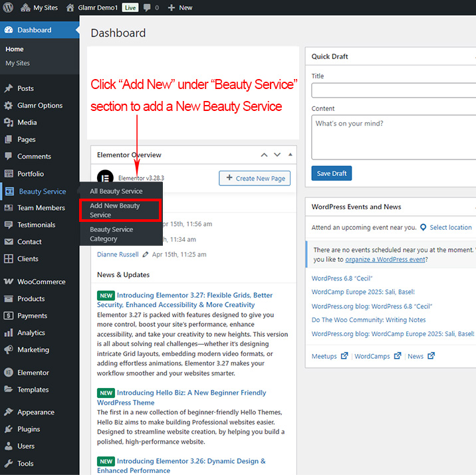Click the Users icon

coord(9,446)
